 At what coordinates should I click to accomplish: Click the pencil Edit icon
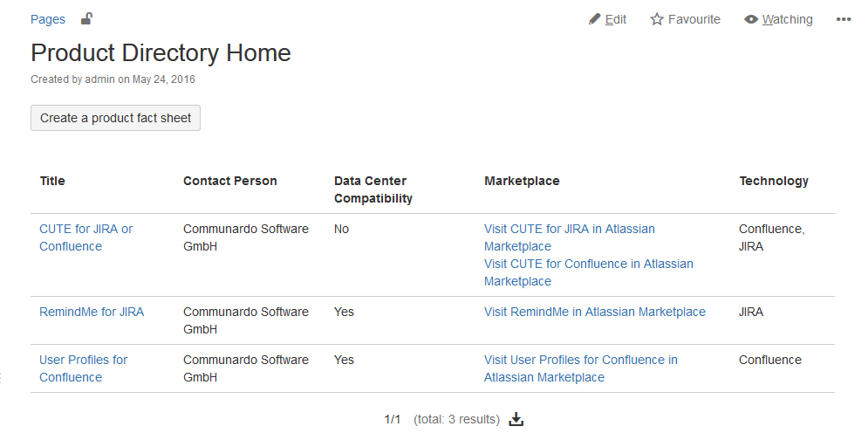[595, 19]
